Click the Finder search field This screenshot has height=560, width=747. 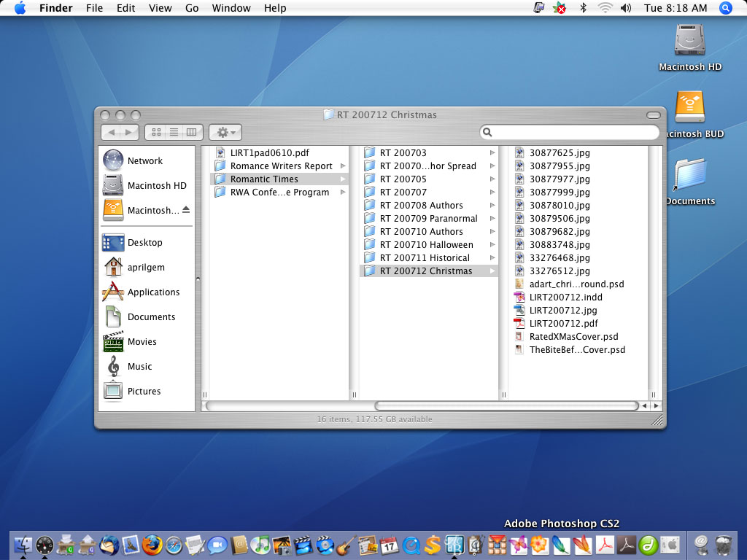[x=570, y=132]
